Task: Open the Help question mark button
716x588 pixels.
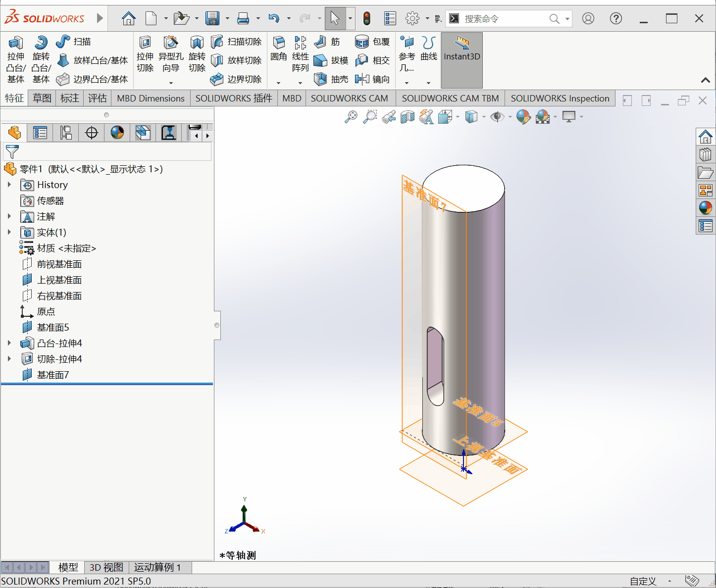Action: pyautogui.click(x=616, y=19)
